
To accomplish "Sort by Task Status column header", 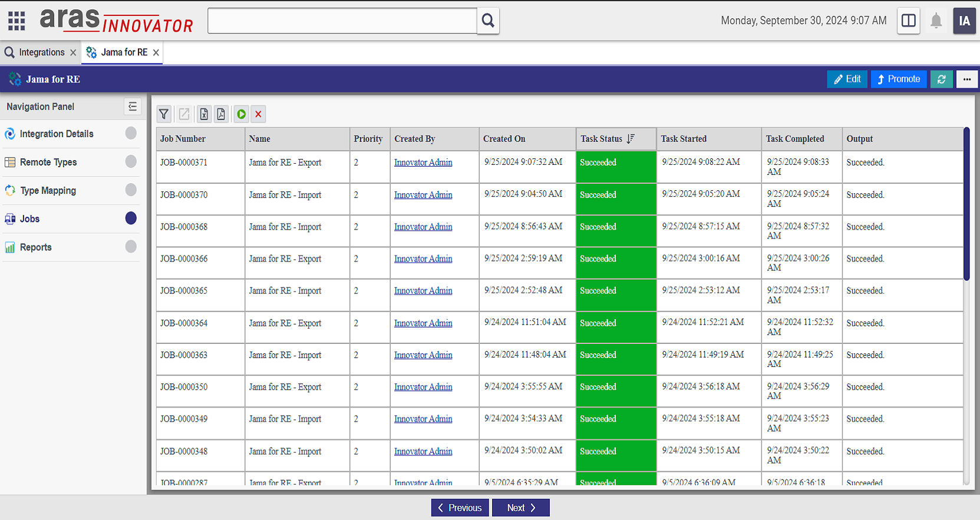I will [x=616, y=139].
